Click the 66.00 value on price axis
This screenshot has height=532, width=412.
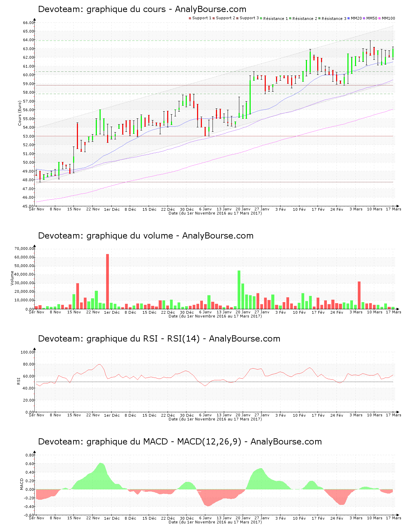click(28, 23)
